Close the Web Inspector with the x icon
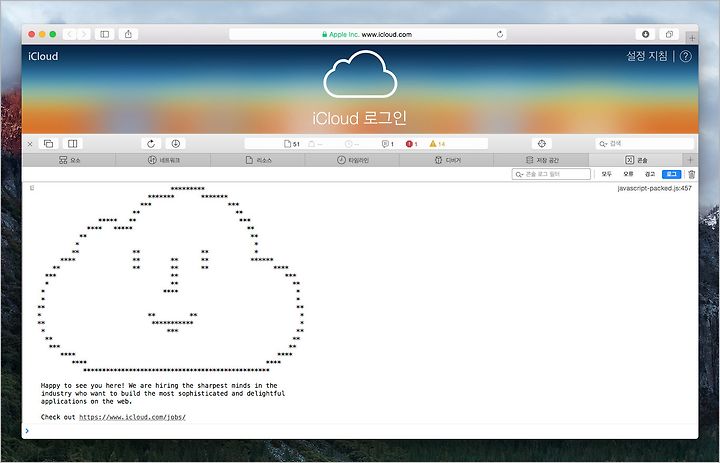Viewport: 720px width, 463px height. (x=30, y=144)
